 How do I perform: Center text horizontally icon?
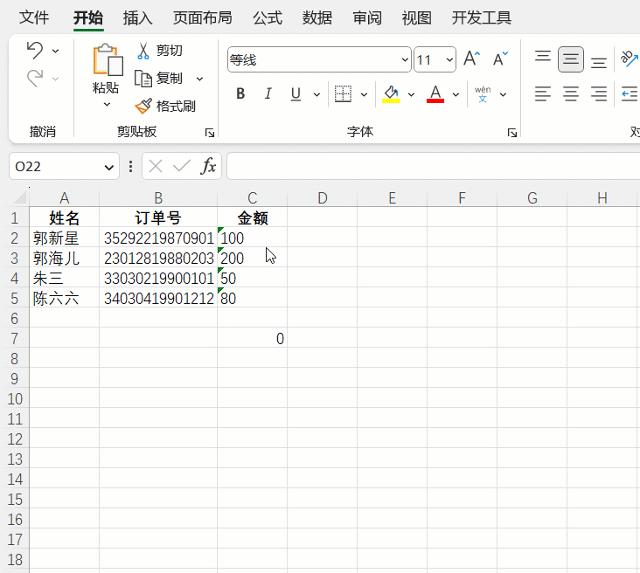point(571,94)
